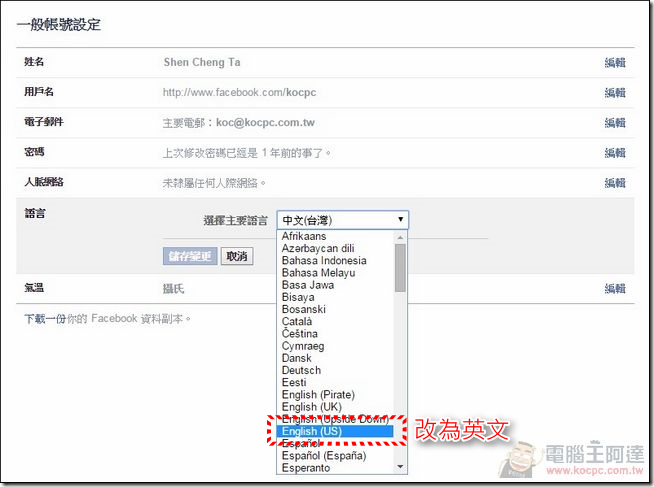This screenshot has height=487, width=654.
Task: Choose Bisaya in the dropdown list
Action: point(298,297)
